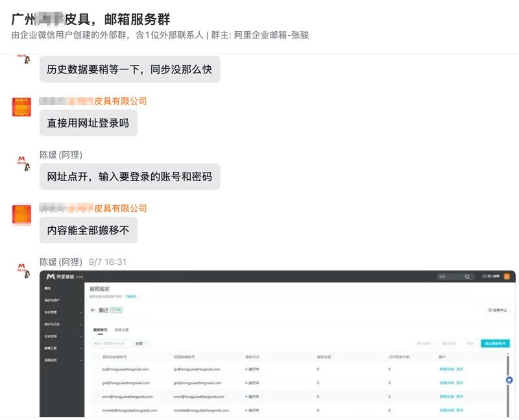Click 搬家详情 link in smm row
The height and width of the screenshot is (420, 519).
point(446,397)
